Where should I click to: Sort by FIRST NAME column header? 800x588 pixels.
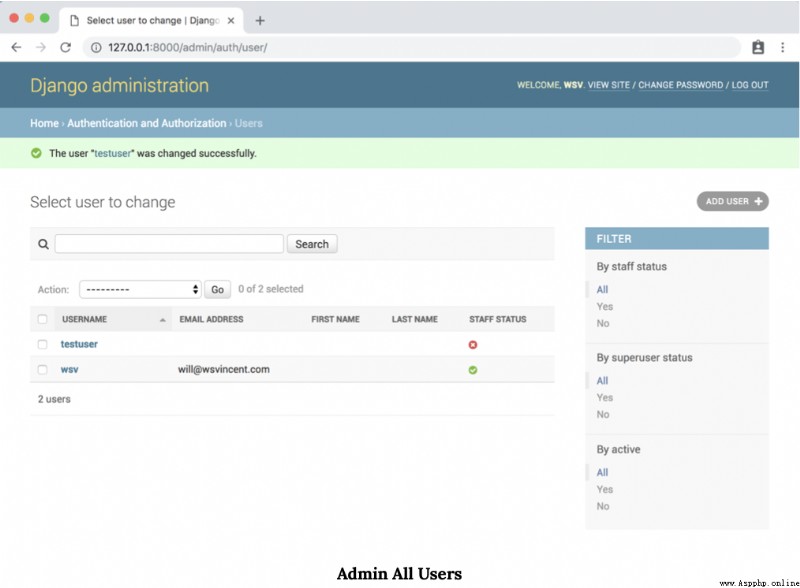point(335,319)
